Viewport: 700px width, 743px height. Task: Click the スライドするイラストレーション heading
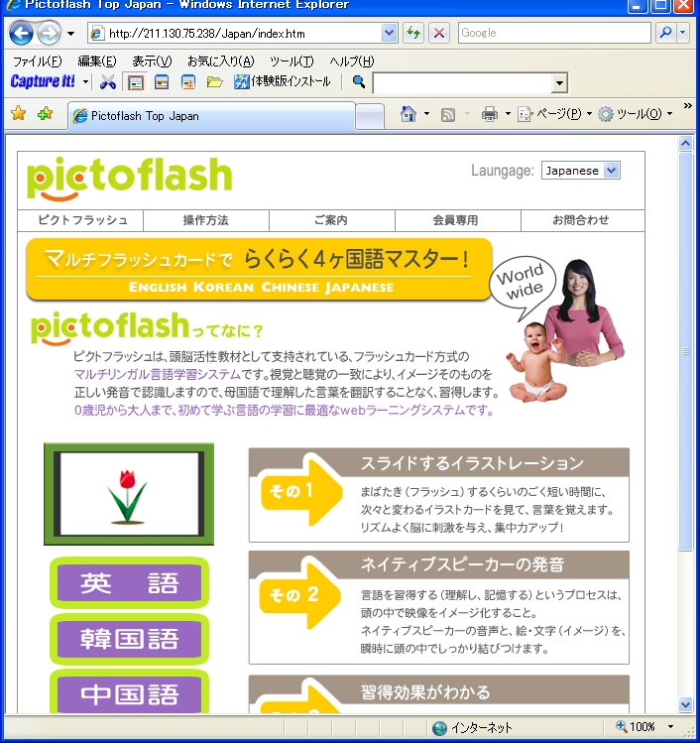[472, 463]
